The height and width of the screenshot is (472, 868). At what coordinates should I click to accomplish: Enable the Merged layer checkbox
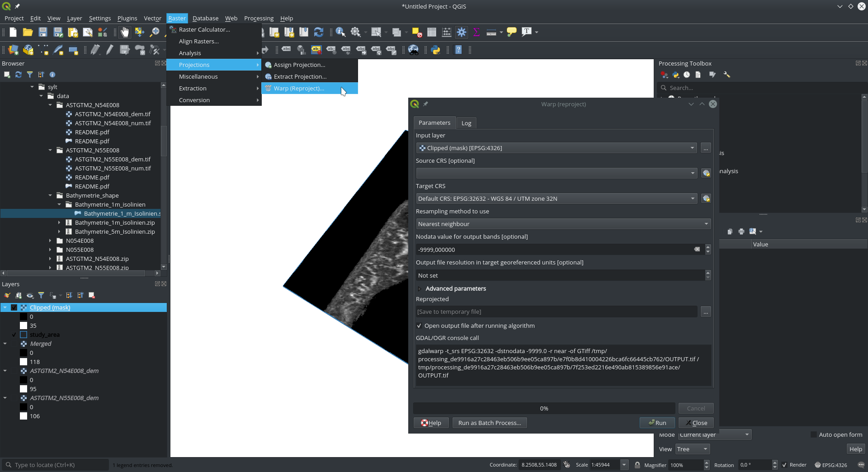(14, 344)
